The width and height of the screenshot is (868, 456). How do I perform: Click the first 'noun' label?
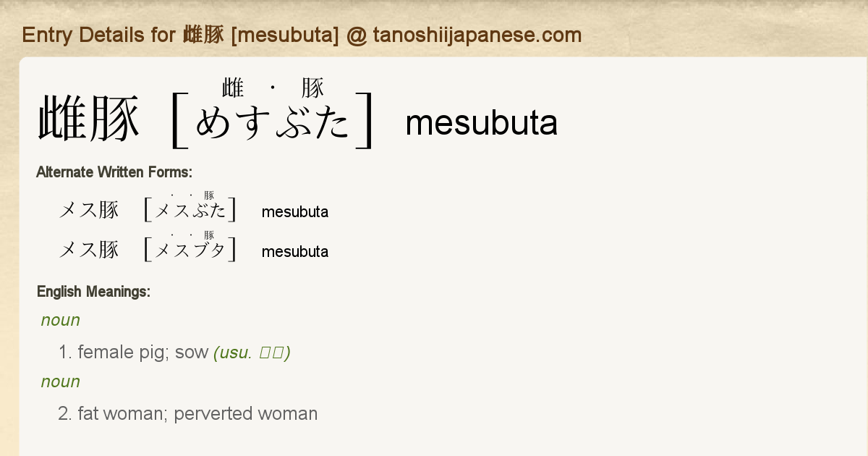tap(61, 320)
